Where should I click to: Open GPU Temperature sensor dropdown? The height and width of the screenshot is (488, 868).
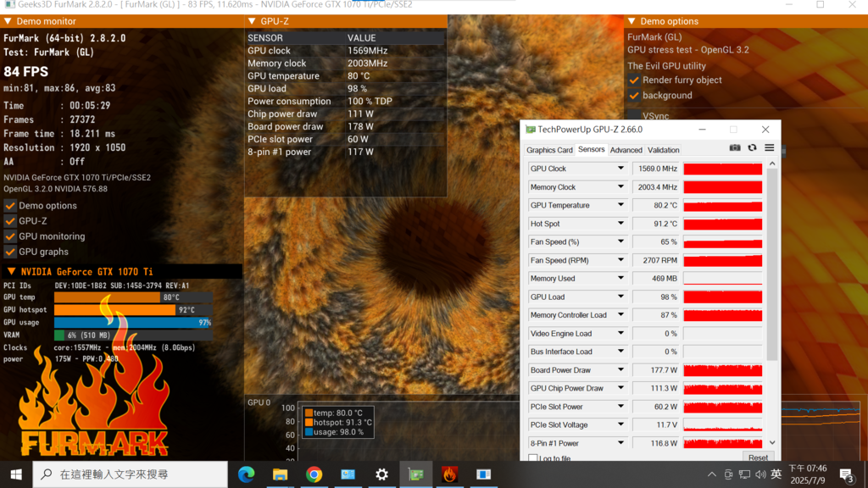[620, 205]
